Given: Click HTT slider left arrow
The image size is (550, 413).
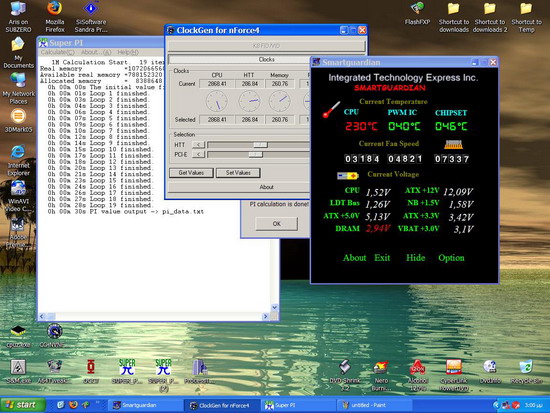Looking at the screenshot, I should click(x=198, y=145).
